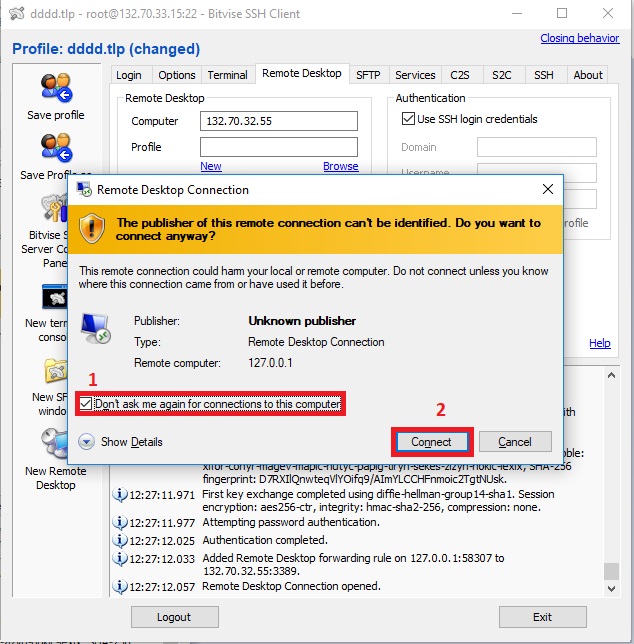
Task: Click 'Remote Desktop Connection opened.' log message
Action: pos(291,586)
